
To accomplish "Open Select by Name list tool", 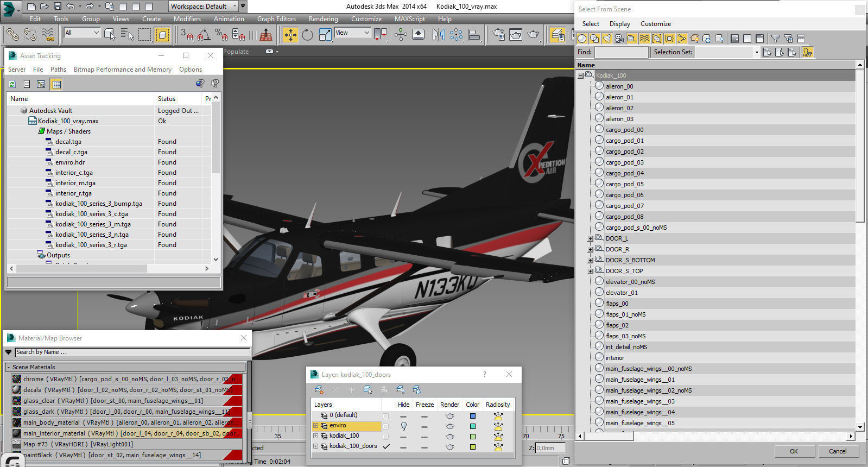I will [128, 35].
